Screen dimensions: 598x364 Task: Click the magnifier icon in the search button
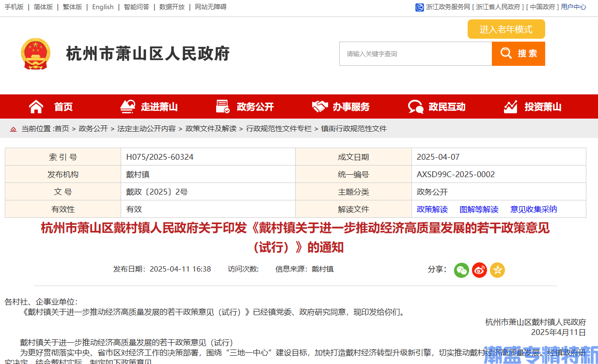(506, 53)
